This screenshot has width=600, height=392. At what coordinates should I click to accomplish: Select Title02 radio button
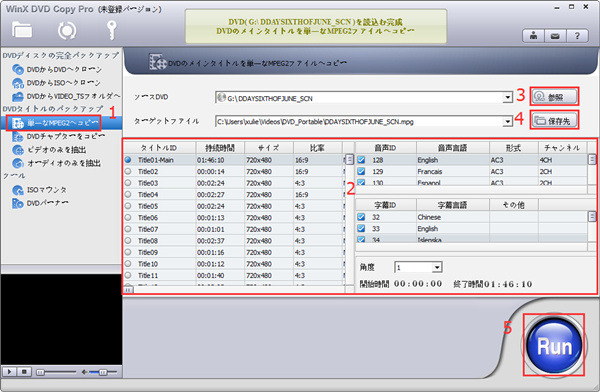[x=128, y=171]
